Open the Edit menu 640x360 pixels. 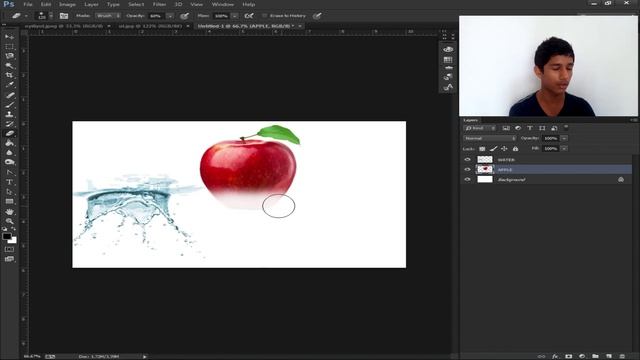pos(46,4)
